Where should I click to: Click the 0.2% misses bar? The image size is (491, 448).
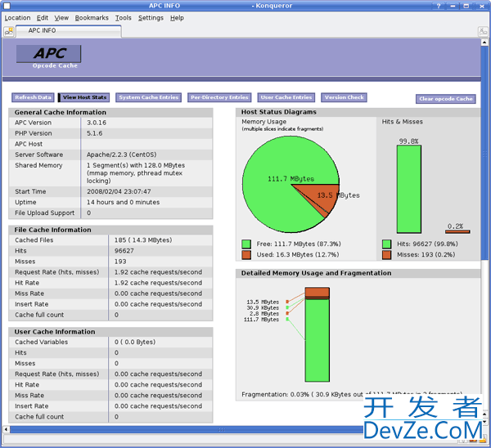point(457,231)
